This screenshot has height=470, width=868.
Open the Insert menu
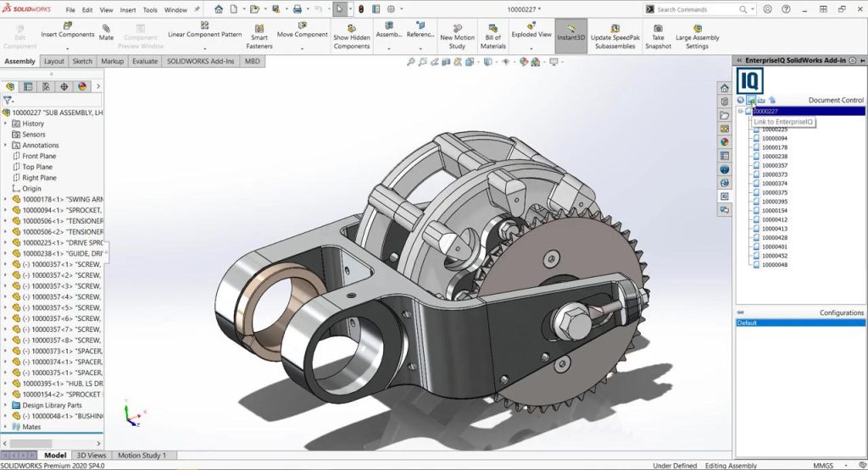[128, 10]
